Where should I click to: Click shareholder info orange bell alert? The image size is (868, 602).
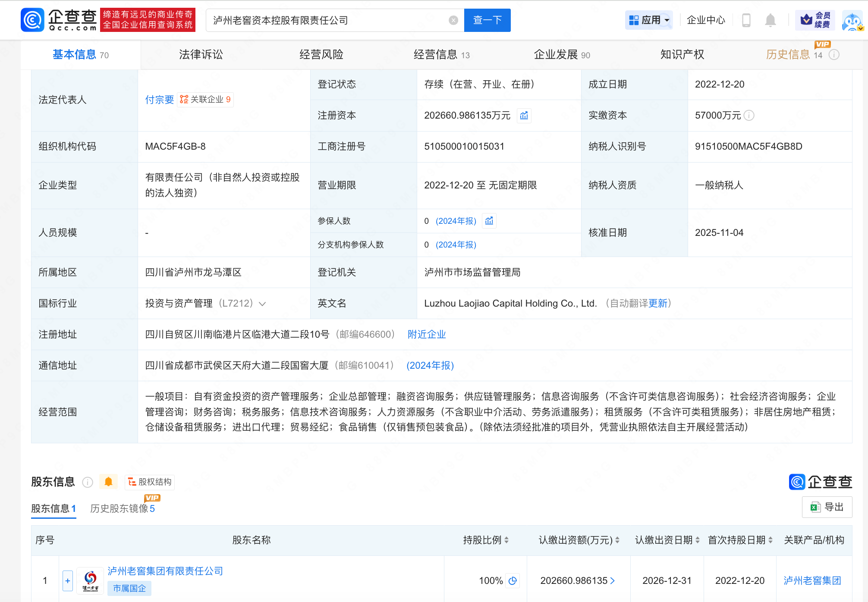click(108, 482)
